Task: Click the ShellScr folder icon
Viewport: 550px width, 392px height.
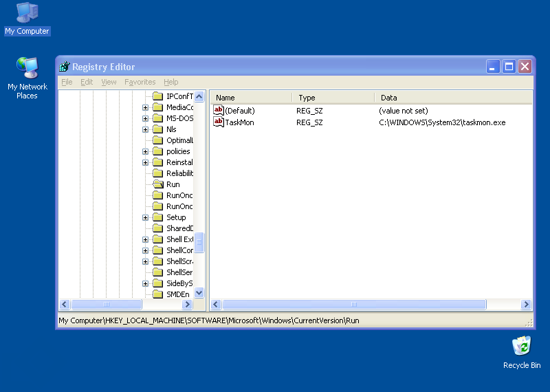Action: (158, 261)
